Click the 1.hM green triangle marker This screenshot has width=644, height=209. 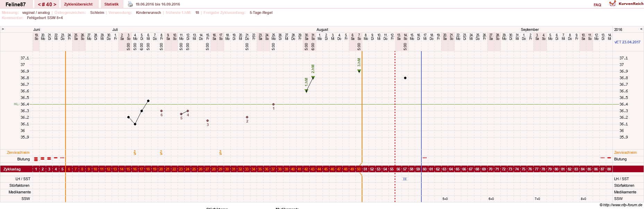(x=306, y=91)
